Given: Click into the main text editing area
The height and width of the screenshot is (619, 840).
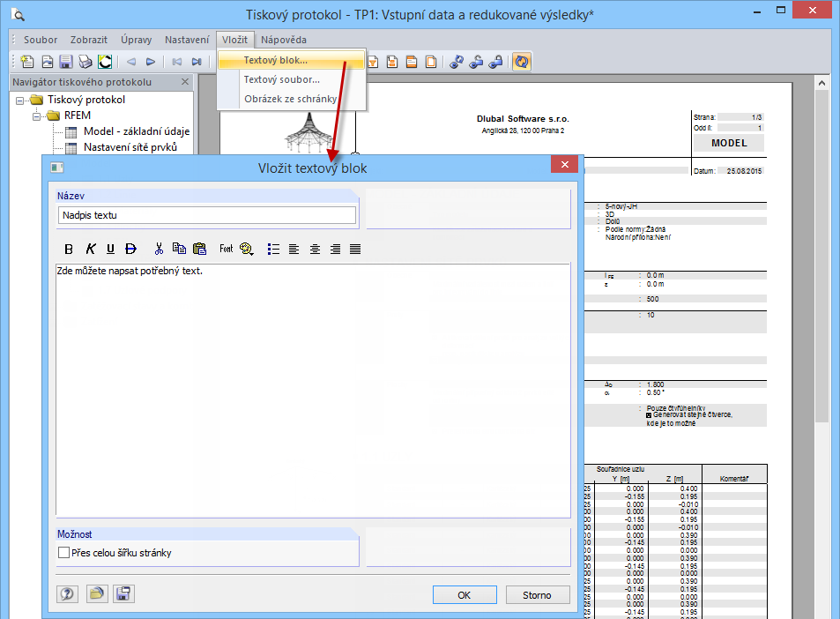Looking at the screenshot, I should (x=313, y=390).
